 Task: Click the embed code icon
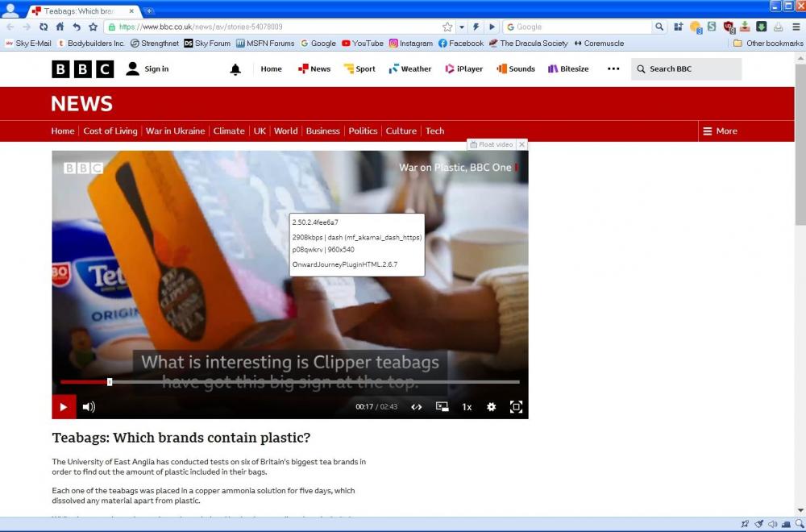[417, 407]
